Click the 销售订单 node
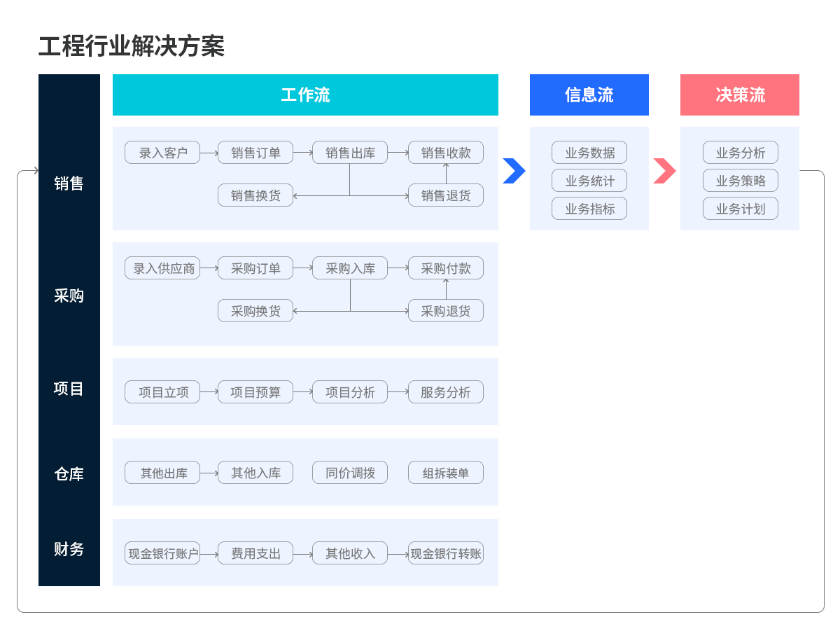 coord(255,153)
